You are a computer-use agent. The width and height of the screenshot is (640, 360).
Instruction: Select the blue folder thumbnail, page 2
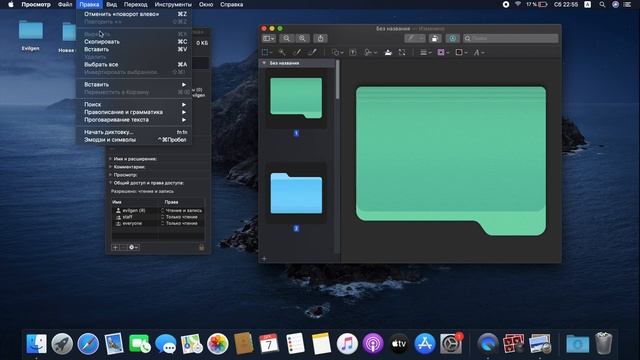coord(296,193)
